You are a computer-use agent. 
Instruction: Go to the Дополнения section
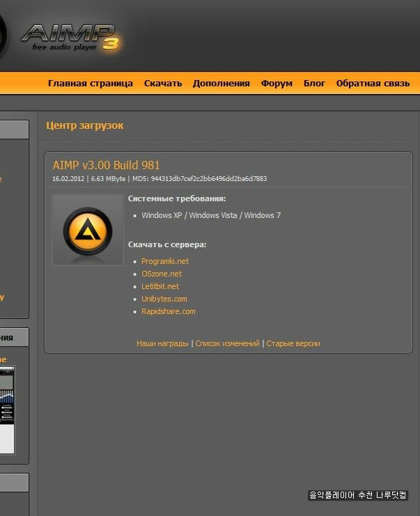pos(221,84)
